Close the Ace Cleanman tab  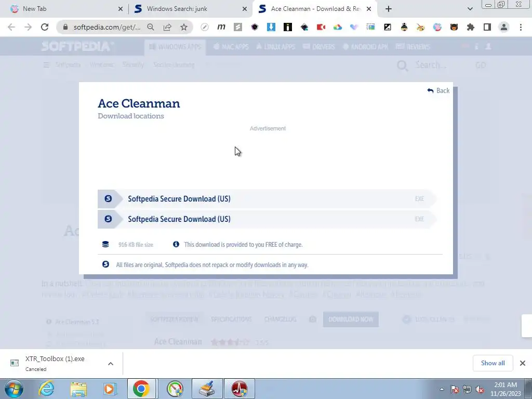click(369, 9)
